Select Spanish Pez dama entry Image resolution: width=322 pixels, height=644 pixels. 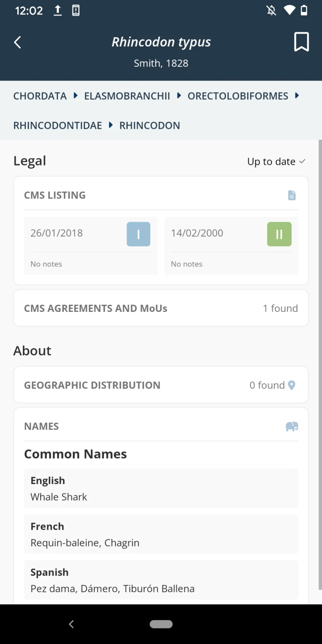(161, 580)
